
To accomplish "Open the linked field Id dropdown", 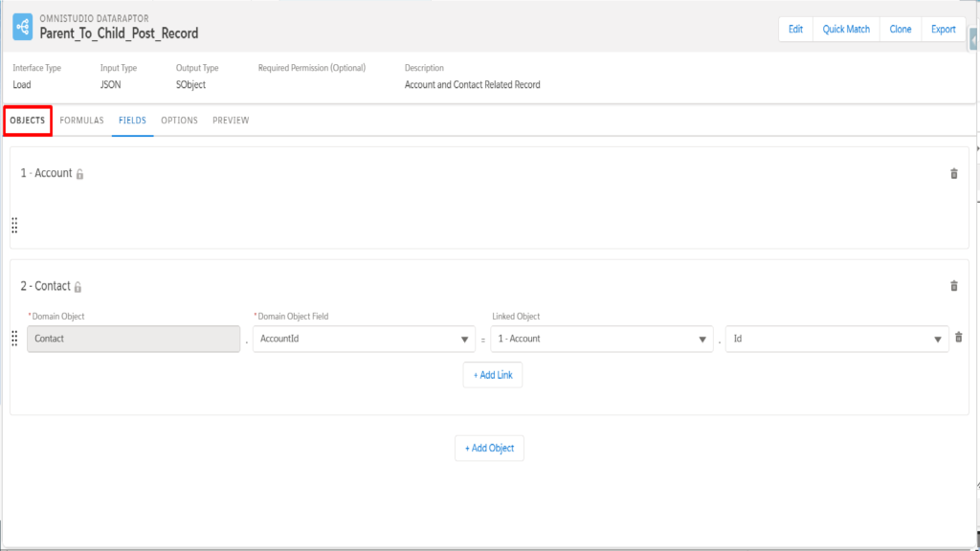I will tap(836, 339).
